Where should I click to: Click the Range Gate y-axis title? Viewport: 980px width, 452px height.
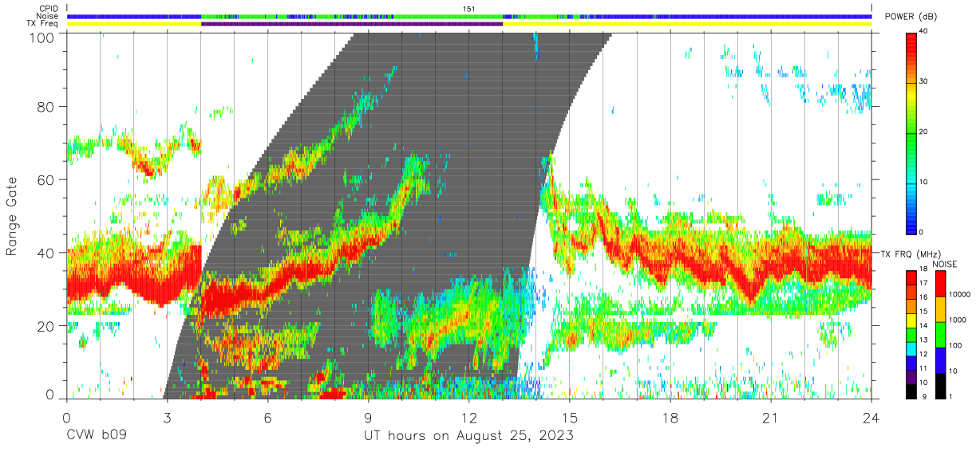[x=13, y=215]
